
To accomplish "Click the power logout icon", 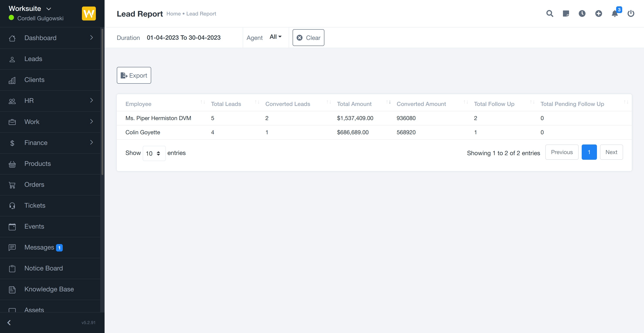I will tap(631, 14).
